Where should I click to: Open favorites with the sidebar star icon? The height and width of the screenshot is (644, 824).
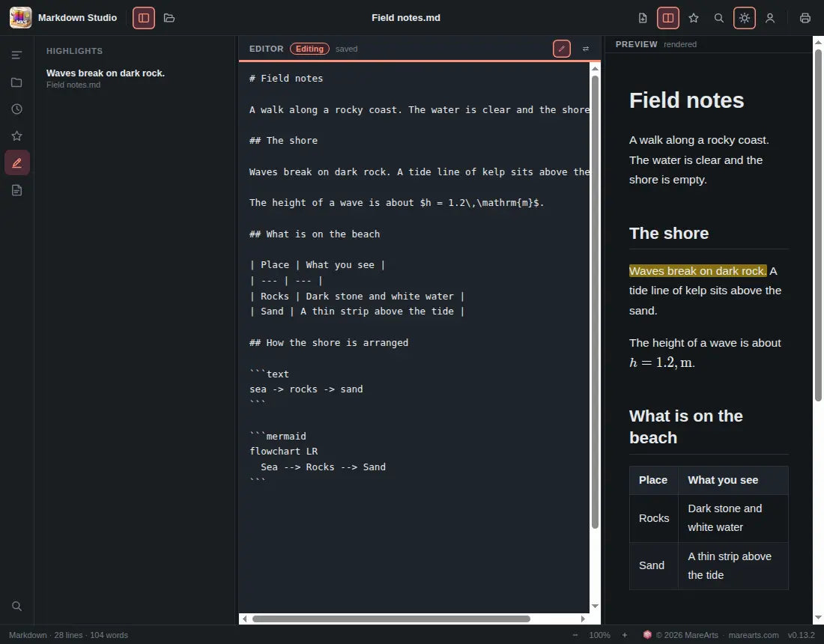tap(16, 136)
